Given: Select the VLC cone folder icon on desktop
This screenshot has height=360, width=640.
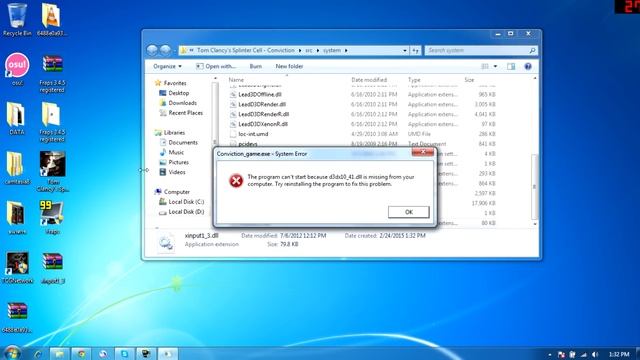Looking at the screenshot, I should pyautogui.click(x=52, y=20).
